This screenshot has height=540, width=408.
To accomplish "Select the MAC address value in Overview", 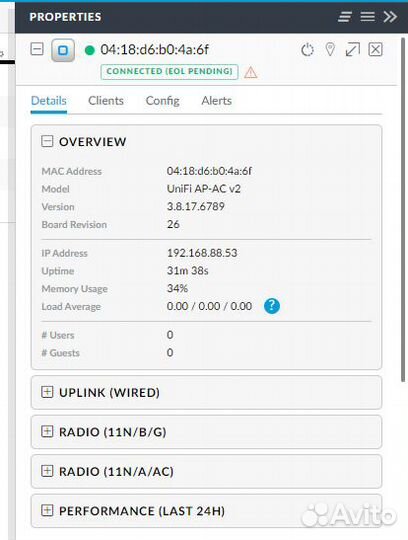I will [209, 171].
